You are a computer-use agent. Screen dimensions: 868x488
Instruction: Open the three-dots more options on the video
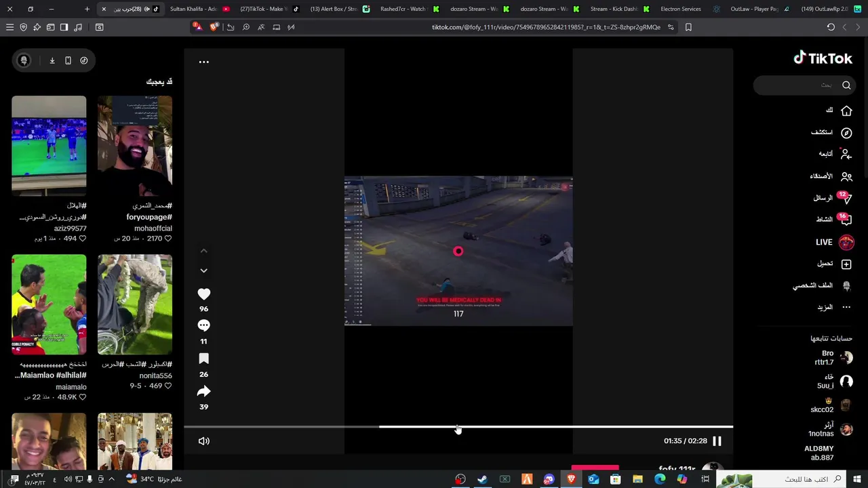pyautogui.click(x=203, y=62)
